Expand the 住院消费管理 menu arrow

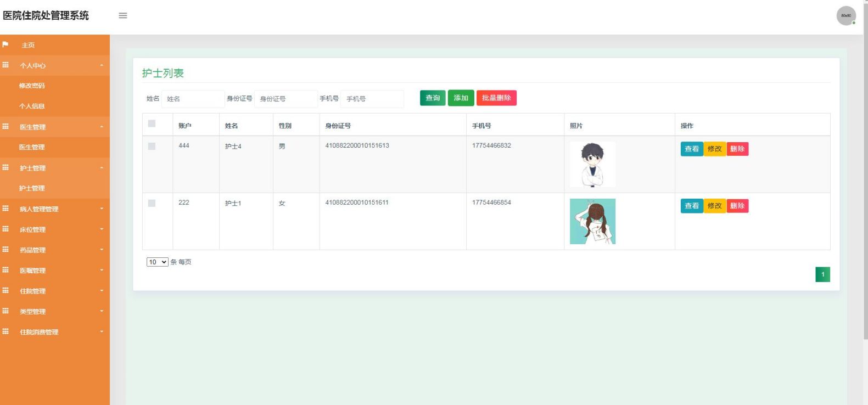(102, 331)
